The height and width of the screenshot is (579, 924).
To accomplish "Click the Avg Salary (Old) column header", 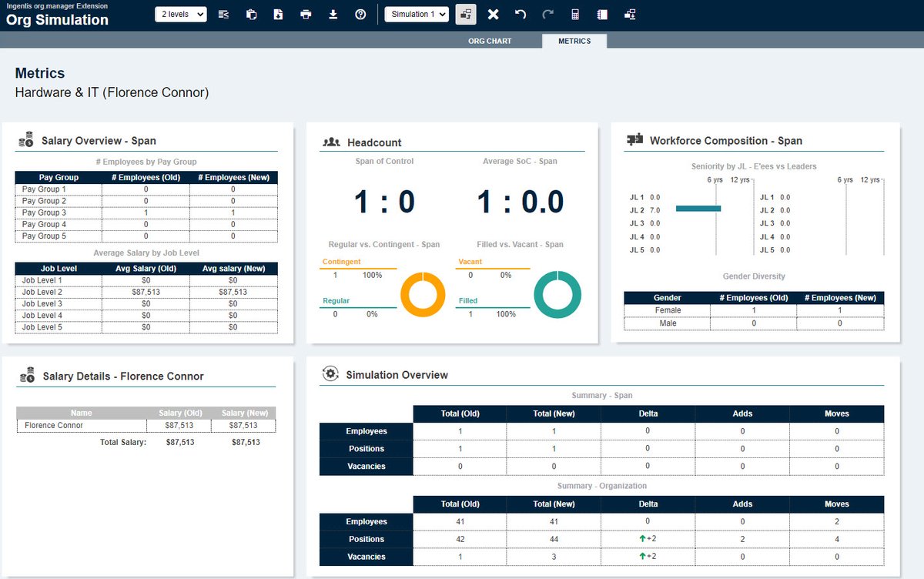I will click(x=146, y=269).
